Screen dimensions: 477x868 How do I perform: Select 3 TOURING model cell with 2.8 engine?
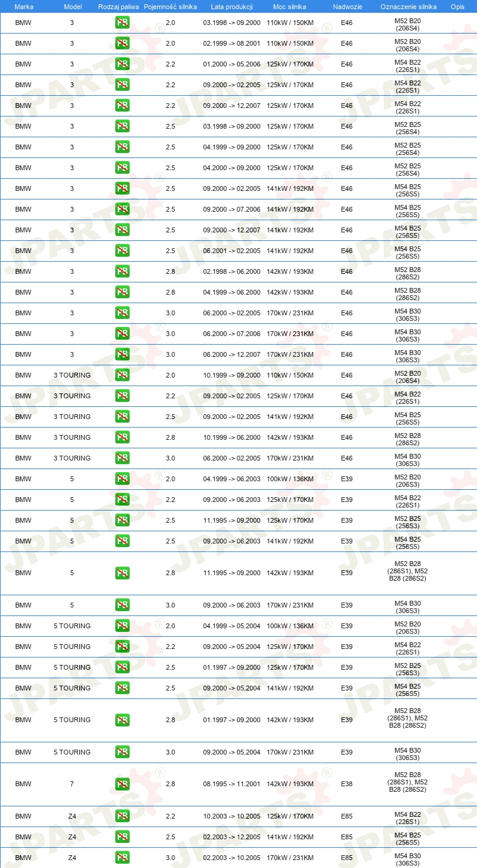(x=72, y=437)
